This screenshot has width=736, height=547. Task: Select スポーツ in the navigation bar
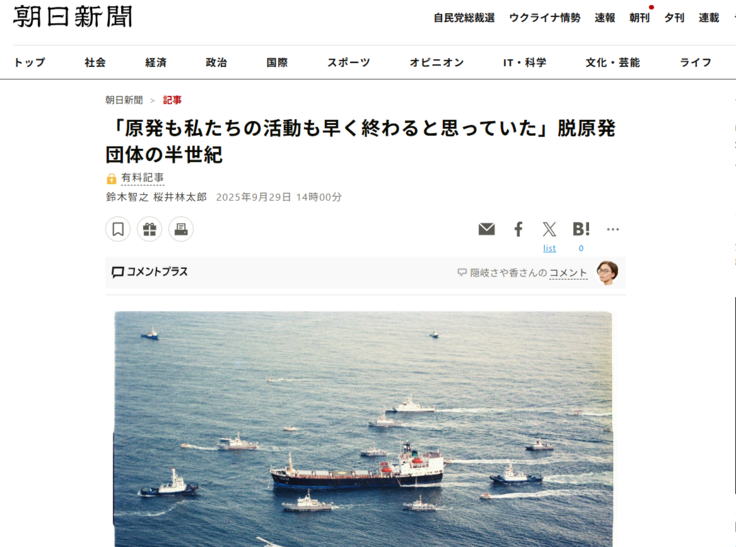point(349,62)
